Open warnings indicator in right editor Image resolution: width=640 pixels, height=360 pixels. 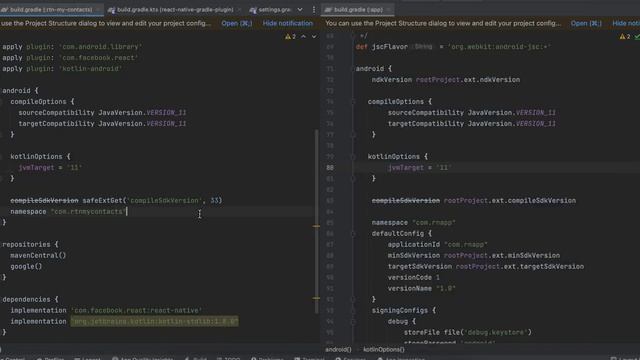[625, 37]
